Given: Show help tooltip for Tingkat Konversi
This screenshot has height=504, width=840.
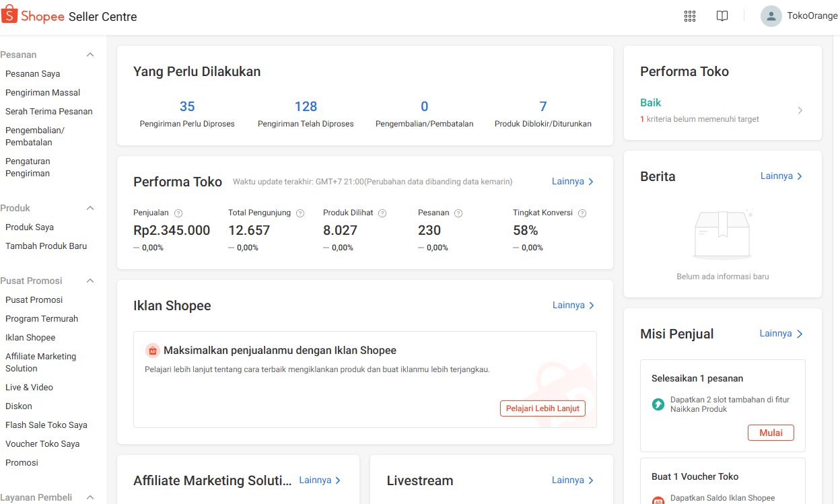Looking at the screenshot, I should [x=582, y=213].
